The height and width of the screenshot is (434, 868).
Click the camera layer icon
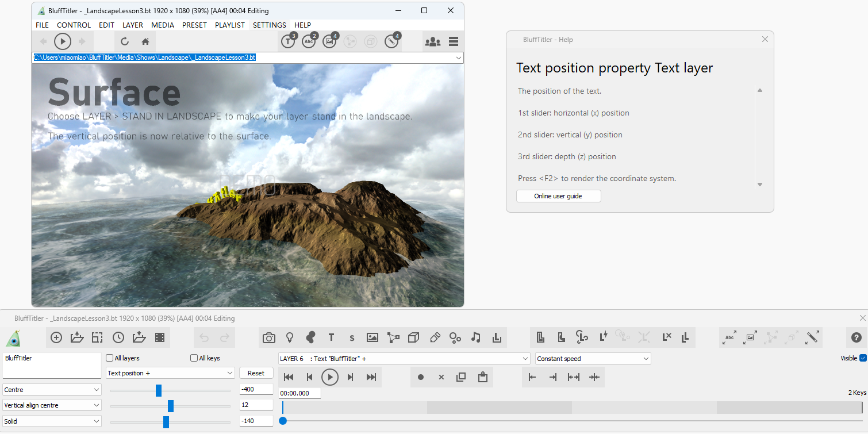(x=268, y=338)
